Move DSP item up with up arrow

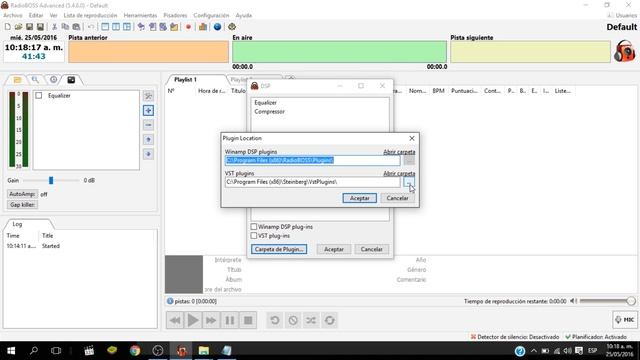pyautogui.click(x=148, y=140)
